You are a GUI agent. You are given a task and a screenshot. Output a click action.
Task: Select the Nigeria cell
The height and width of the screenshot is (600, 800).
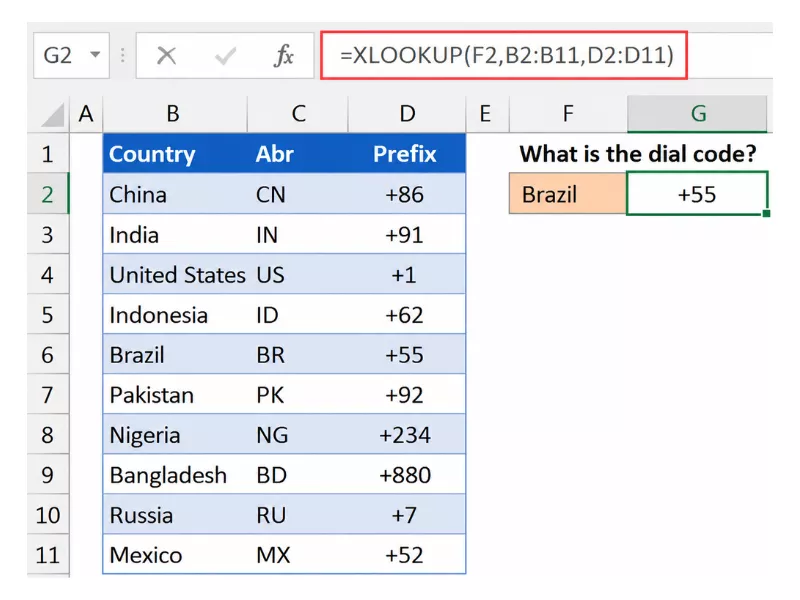[x=175, y=435]
